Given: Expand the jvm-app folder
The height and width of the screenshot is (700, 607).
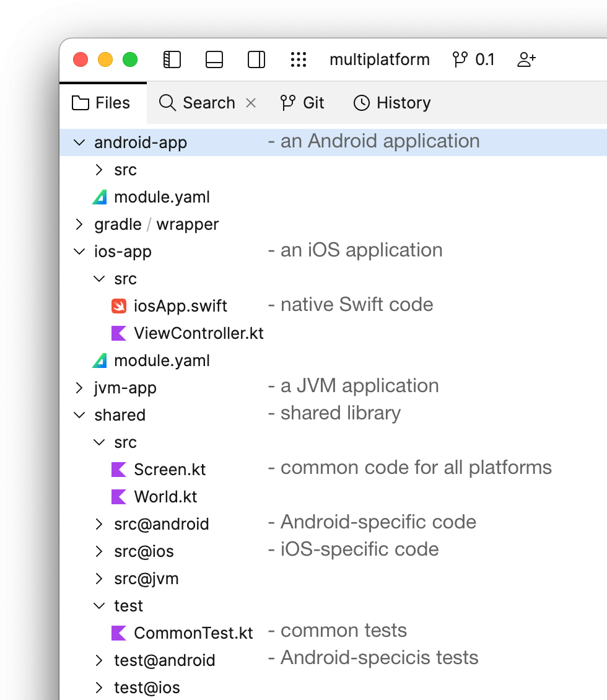Looking at the screenshot, I should [79, 388].
